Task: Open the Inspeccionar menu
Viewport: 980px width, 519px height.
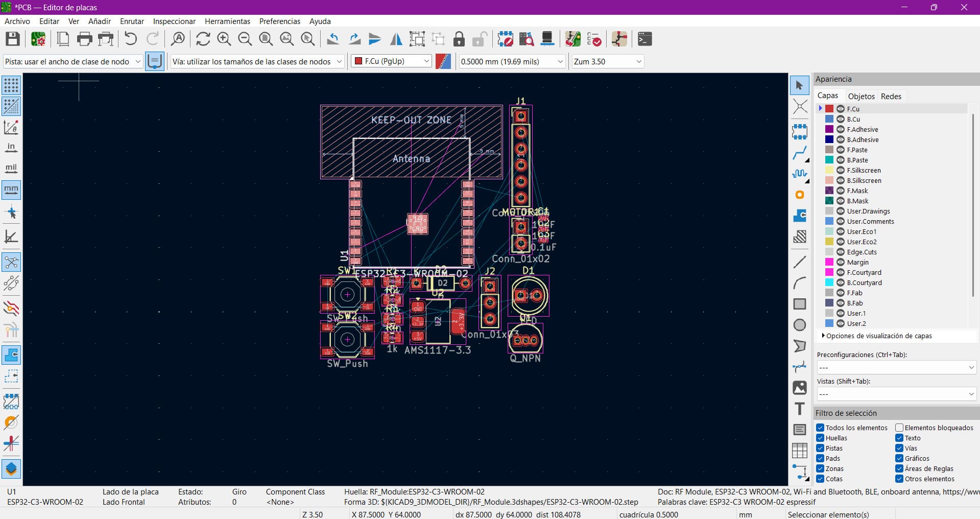Action: [x=174, y=21]
